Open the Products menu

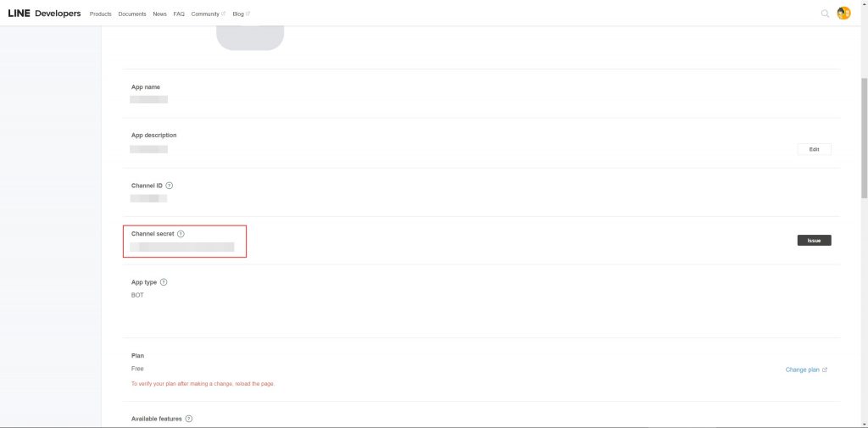(100, 14)
